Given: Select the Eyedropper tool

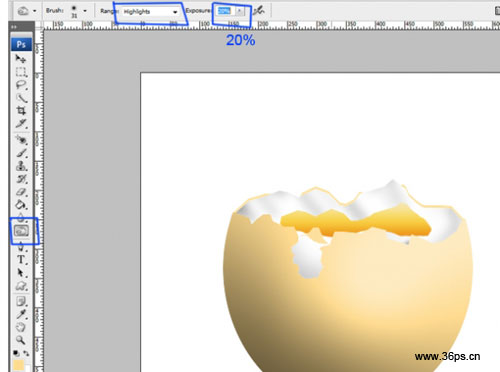Looking at the screenshot, I should (x=21, y=314).
